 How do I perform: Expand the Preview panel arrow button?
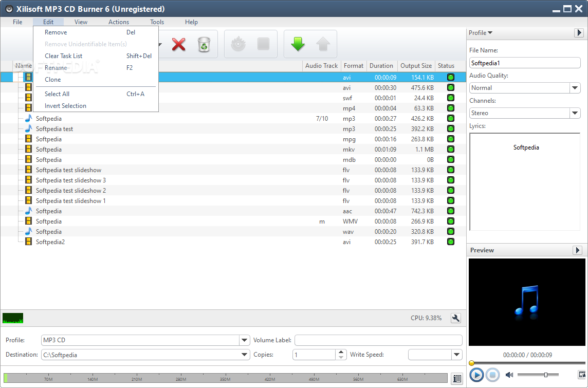pos(578,250)
